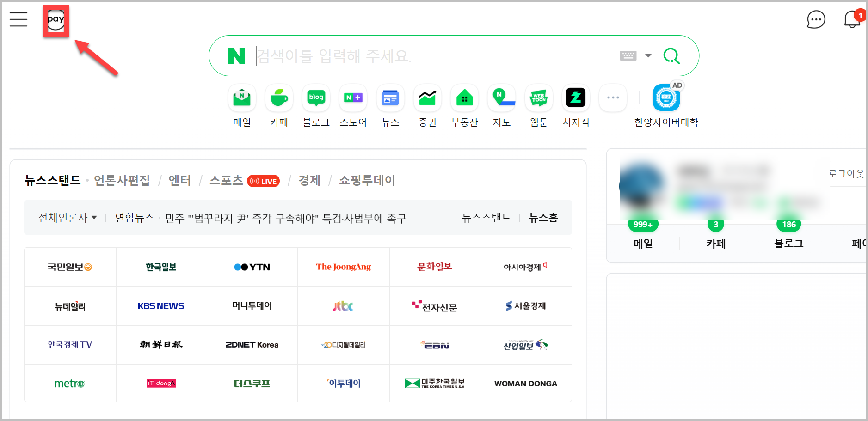Open the 미주한국일보 press tile
This screenshot has width=868, height=421.
click(x=435, y=383)
